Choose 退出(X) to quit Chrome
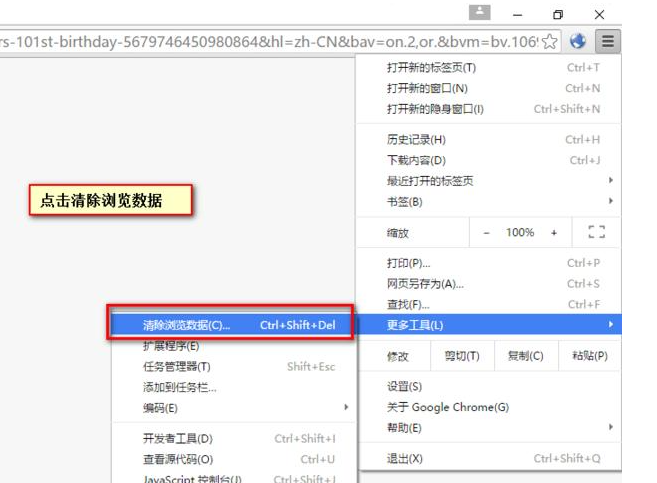The height and width of the screenshot is (483, 657). [489, 459]
